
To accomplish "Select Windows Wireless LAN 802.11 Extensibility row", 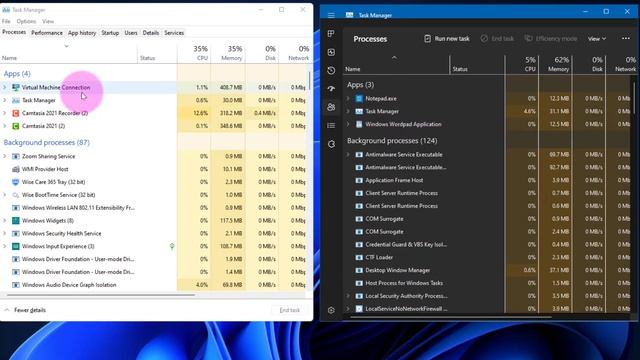I will [153, 208].
